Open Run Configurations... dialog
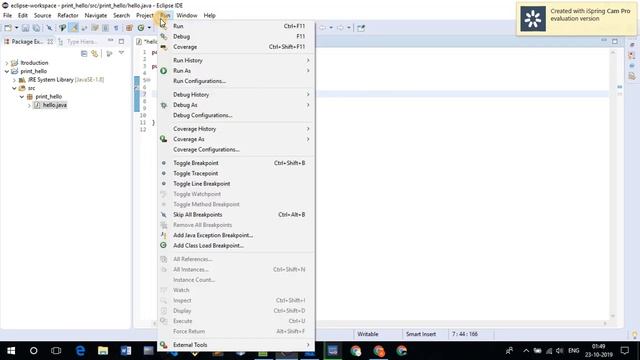The width and height of the screenshot is (640, 360). click(236, 81)
